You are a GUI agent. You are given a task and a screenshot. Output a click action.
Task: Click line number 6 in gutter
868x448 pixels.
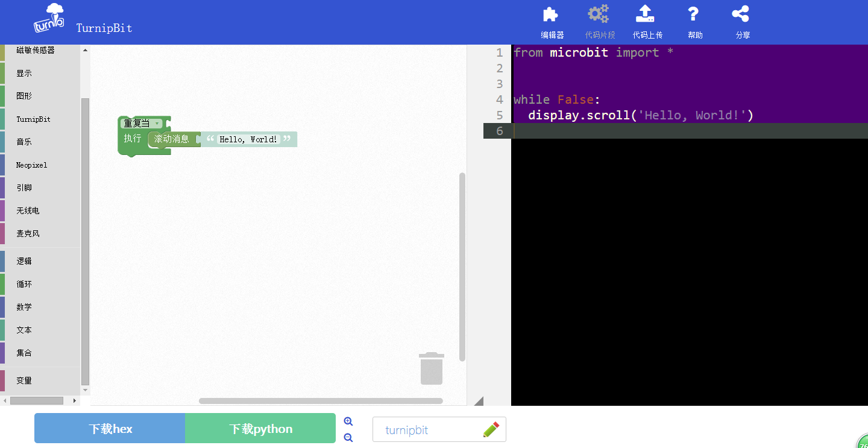pyautogui.click(x=499, y=131)
